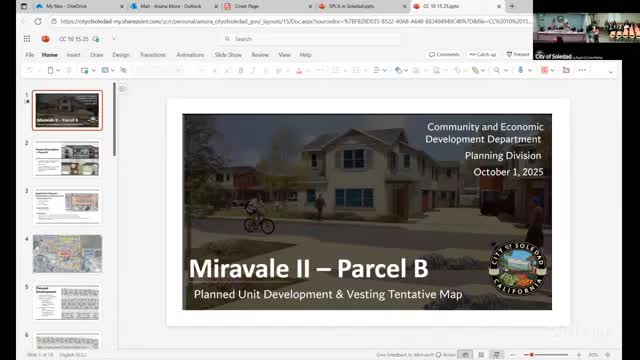This screenshot has height=360, width=640.
Task: Toggle Bold formatting
Action: point(241,70)
